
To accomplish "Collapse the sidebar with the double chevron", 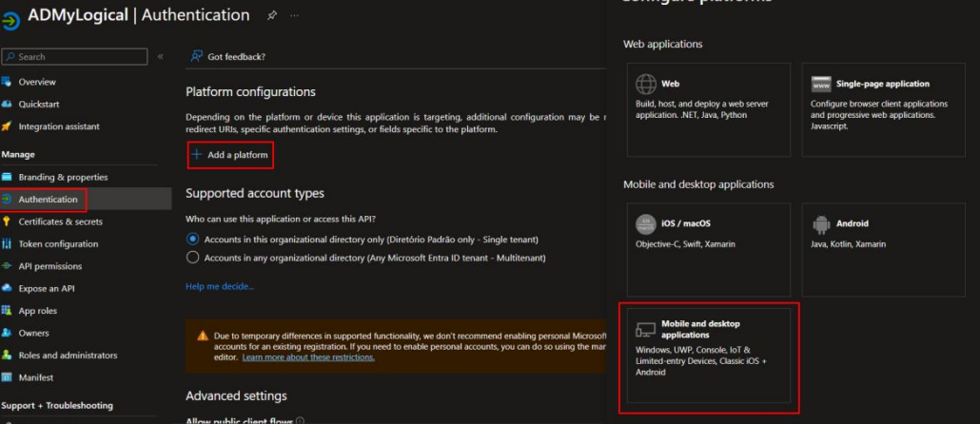I will [x=161, y=57].
